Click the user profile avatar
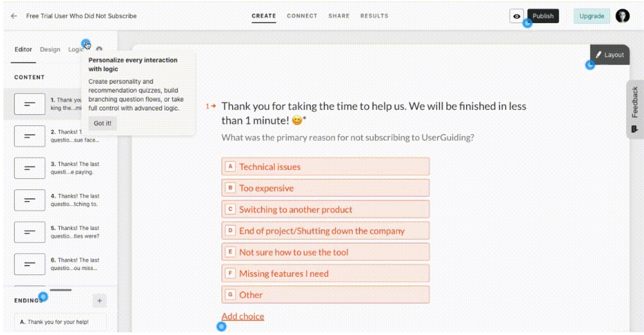 coord(623,16)
